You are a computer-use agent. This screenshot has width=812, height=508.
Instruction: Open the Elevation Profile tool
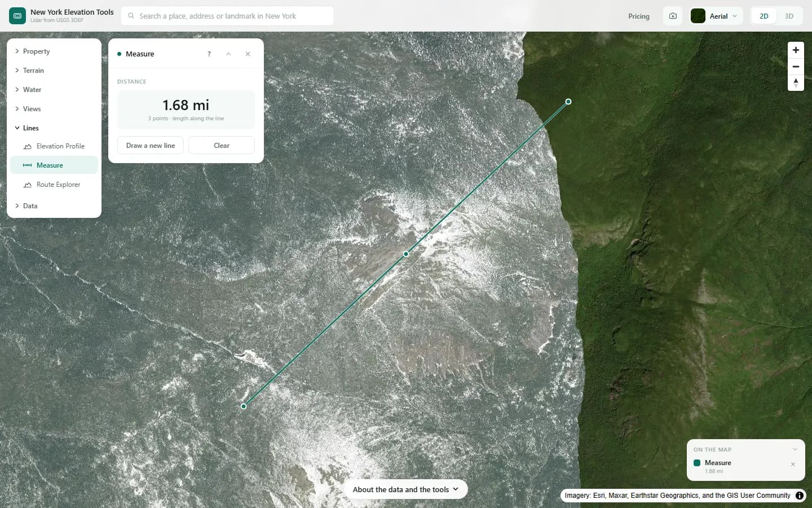tap(54, 146)
